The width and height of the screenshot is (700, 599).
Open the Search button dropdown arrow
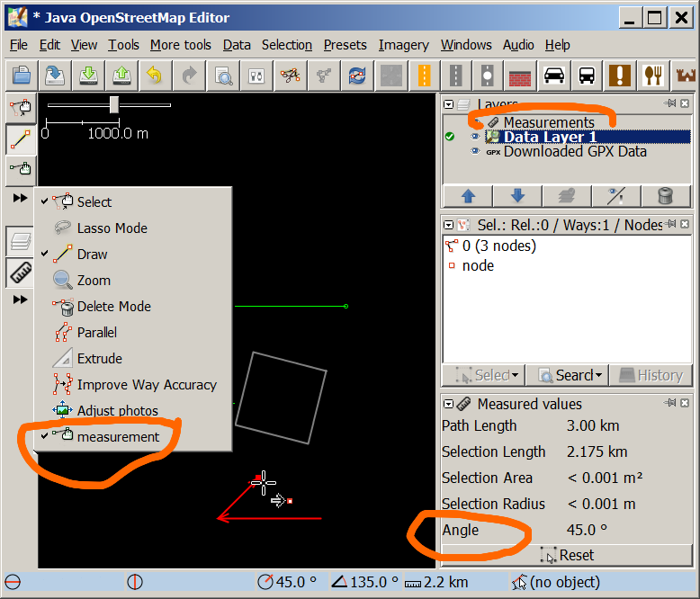click(x=598, y=375)
